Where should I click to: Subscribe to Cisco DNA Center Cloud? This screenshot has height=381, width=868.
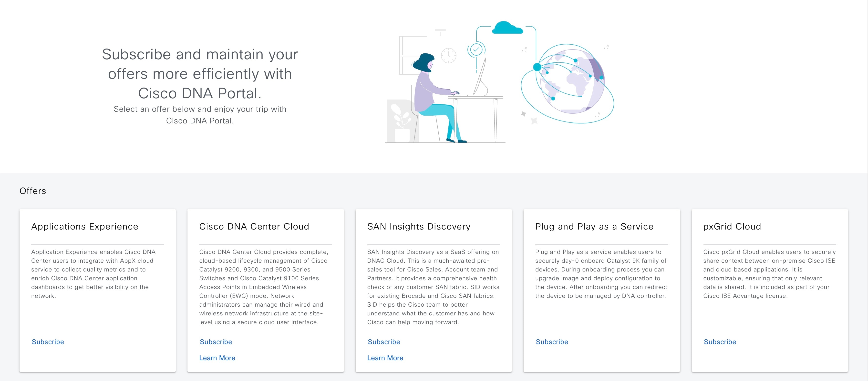coord(216,342)
